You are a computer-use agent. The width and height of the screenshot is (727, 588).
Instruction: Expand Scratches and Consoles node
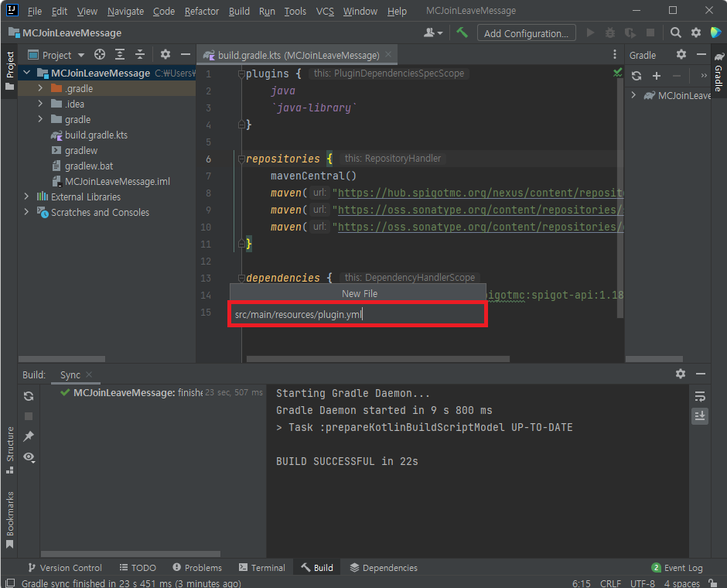(x=26, y=212)
